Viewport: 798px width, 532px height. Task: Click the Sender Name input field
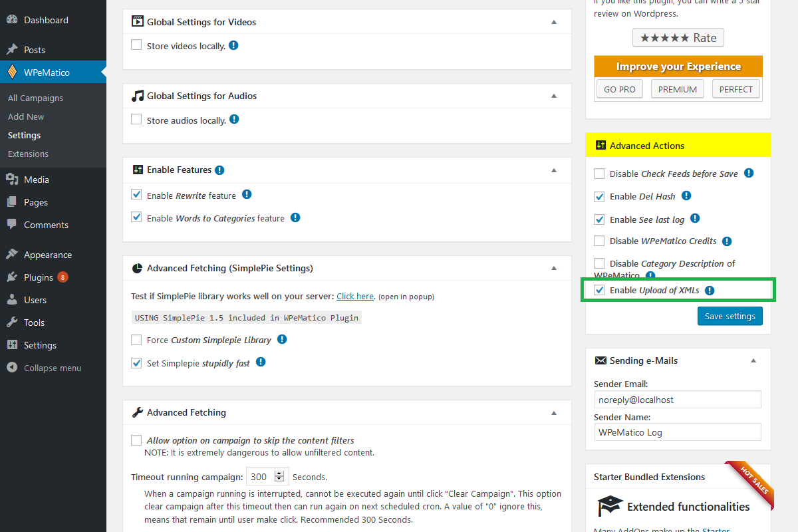678,432
